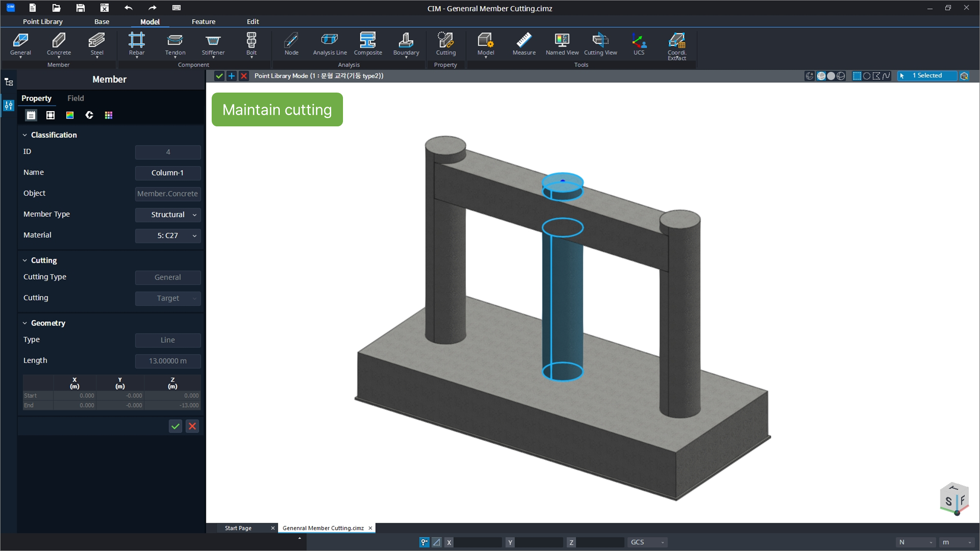Toggle the point snap button in status bar
980x551 pixels.
[x=424, y=542]
